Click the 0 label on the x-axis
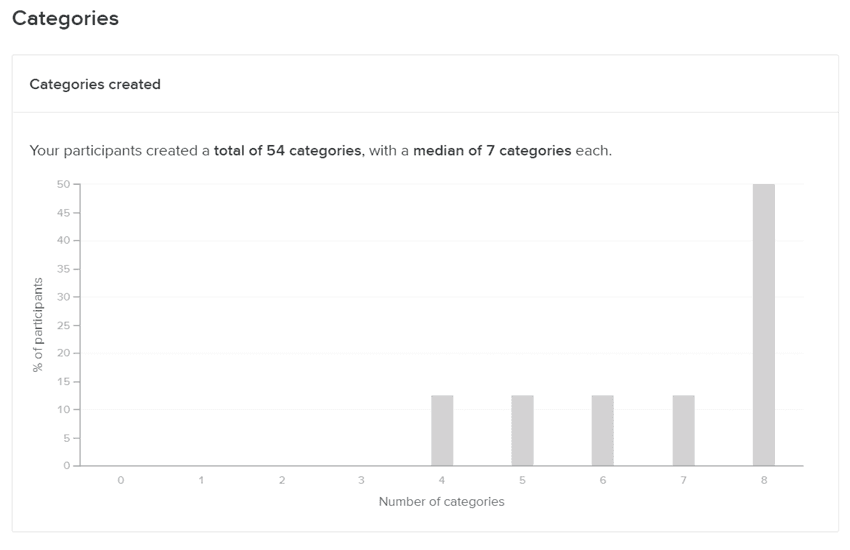The width and height of the screenshot is (850, 550). pos(120,480)
